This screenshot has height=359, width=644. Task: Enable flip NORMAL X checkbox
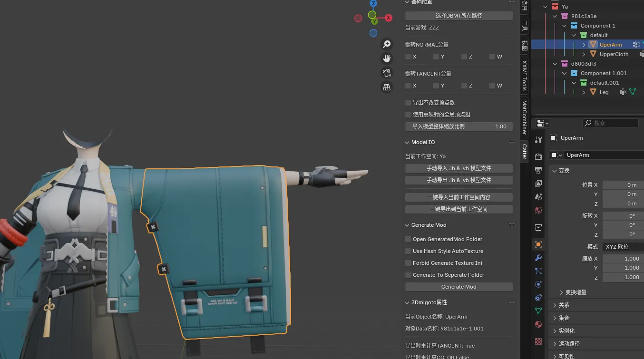click(x=408, y=57)
